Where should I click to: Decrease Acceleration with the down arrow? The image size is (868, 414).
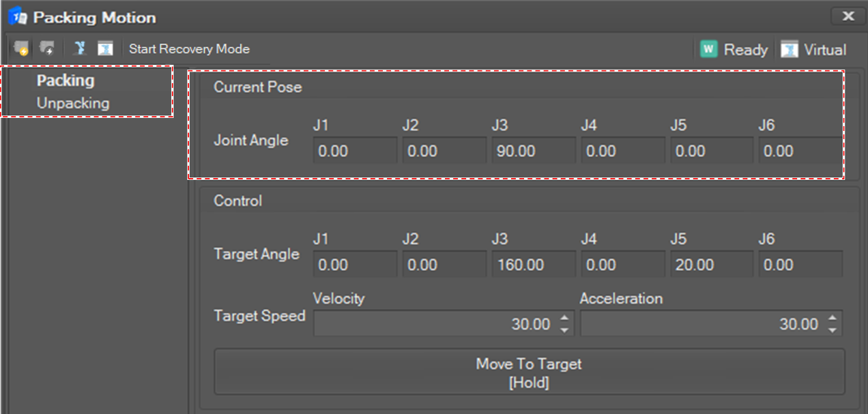click(833, 330)
